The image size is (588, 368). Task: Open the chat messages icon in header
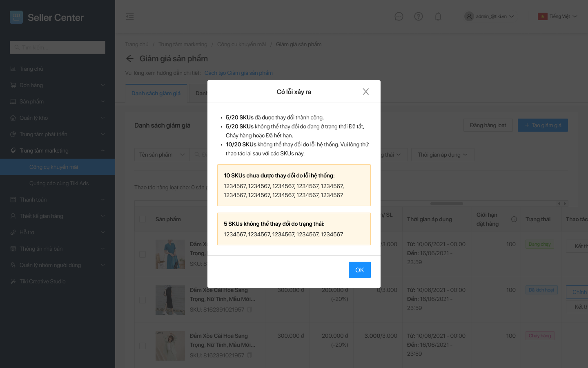coord(399,16)
